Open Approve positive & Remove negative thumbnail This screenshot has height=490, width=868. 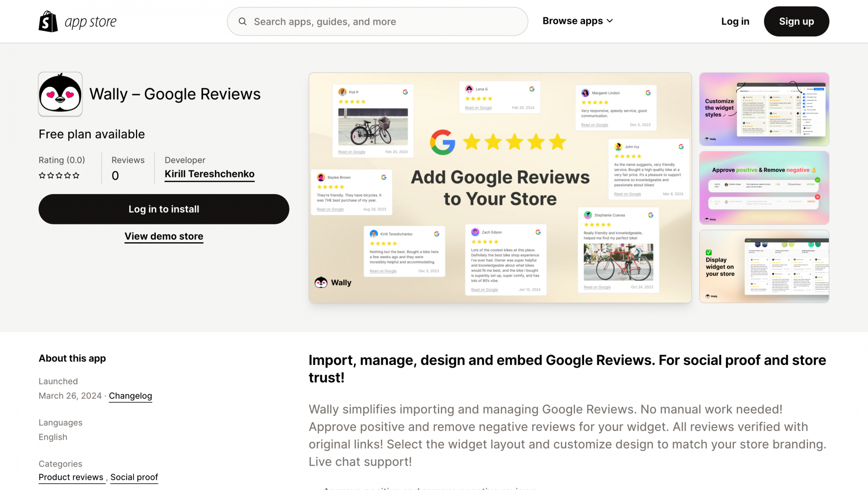(x=764, y=188)
